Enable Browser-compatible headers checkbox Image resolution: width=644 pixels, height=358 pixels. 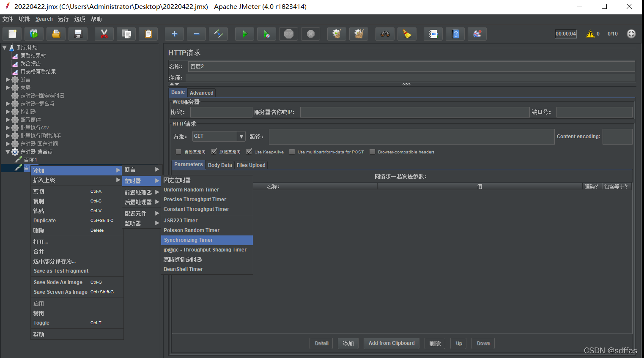pos(372,152)
